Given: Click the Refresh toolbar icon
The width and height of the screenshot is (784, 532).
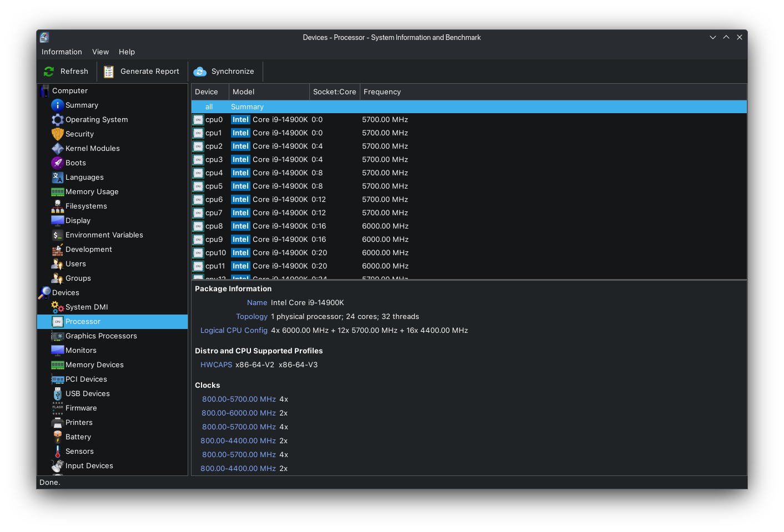Looking at the screenshot, I should (x=49, y=72).
